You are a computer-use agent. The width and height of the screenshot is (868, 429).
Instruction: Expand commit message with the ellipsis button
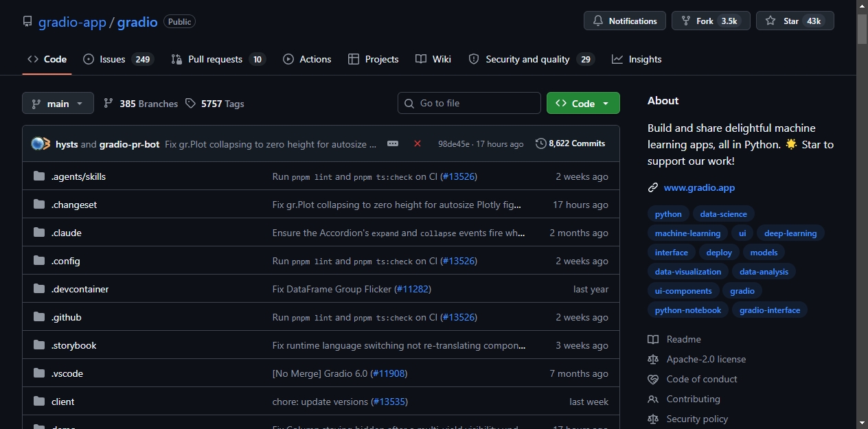tap(393, 143)
